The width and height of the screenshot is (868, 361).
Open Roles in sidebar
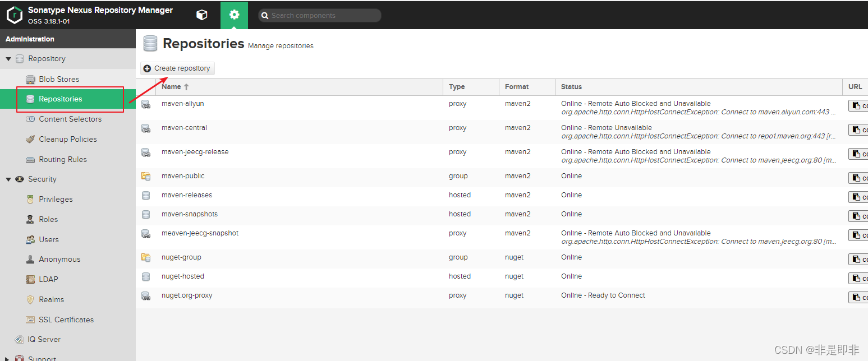(x=48, y=219)
